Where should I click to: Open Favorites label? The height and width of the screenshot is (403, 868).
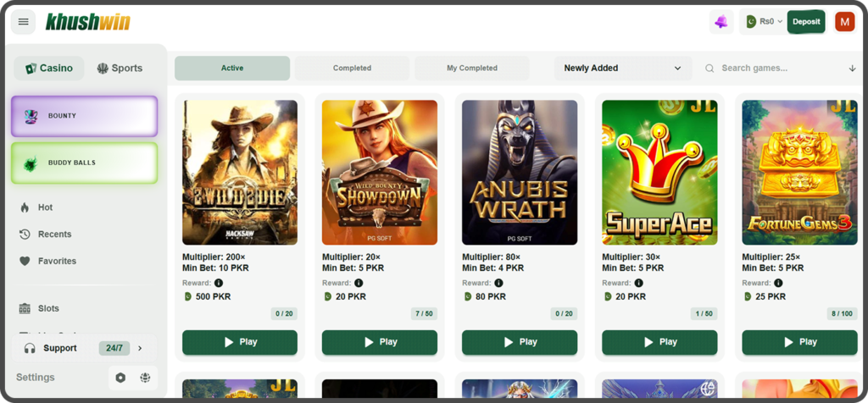pyautogui.click(x=57, y=261)
